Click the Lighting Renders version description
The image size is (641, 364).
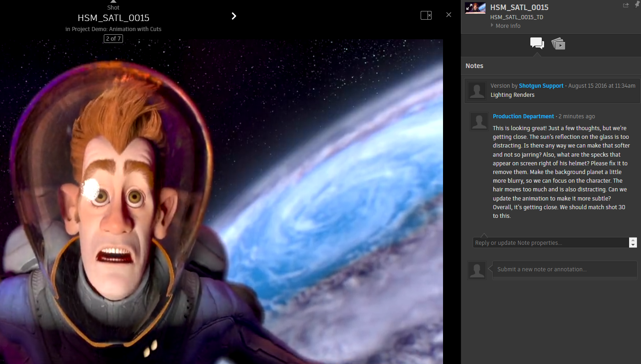pos(513,95)
